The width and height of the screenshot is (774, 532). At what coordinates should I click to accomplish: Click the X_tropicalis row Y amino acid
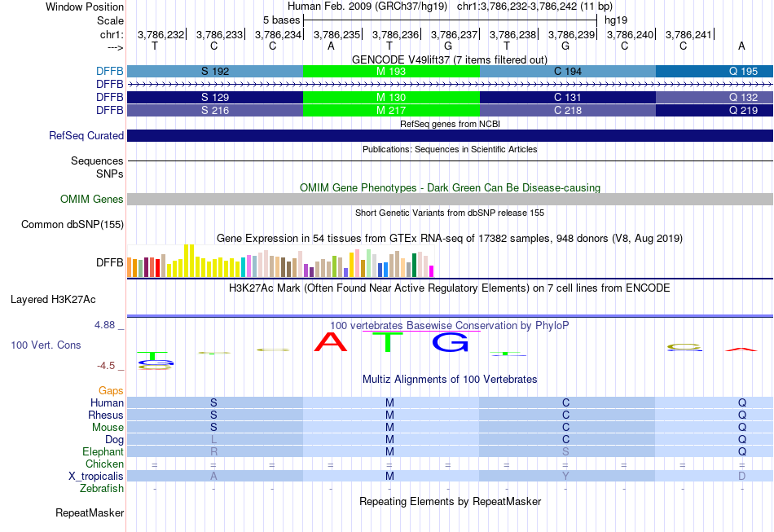(565, 477)
